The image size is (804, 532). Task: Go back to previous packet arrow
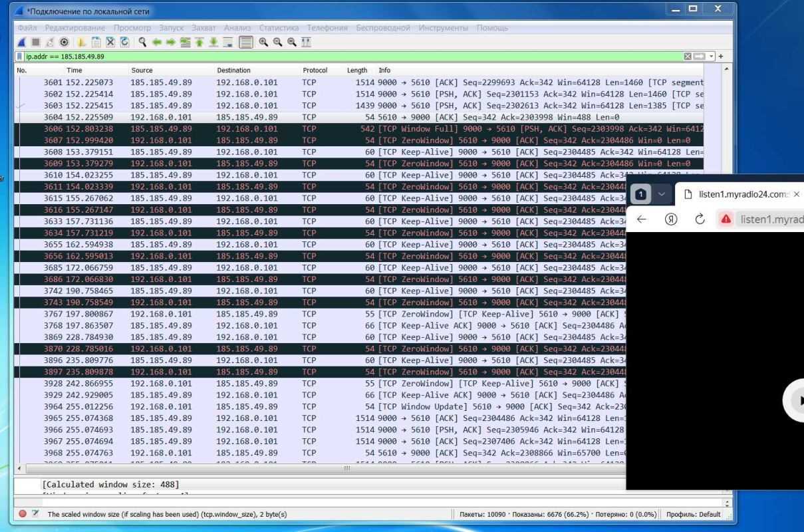coord(157,41)
